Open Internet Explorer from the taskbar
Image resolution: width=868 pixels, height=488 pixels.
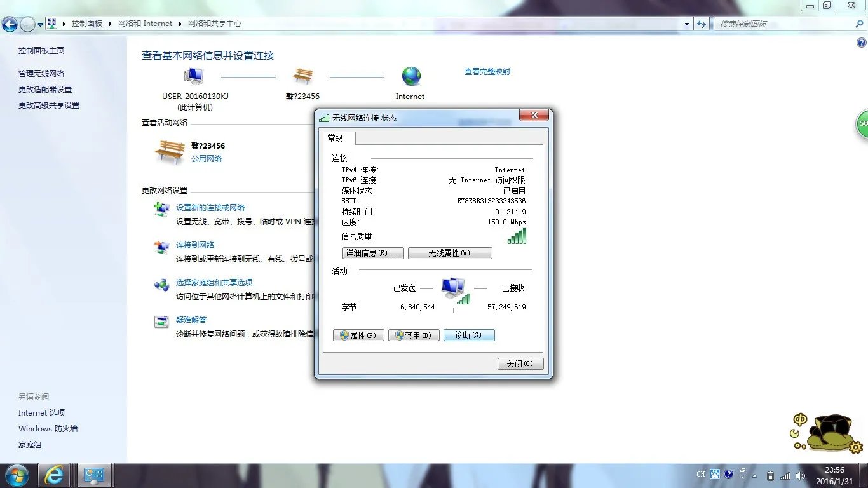tap(54, 475)
